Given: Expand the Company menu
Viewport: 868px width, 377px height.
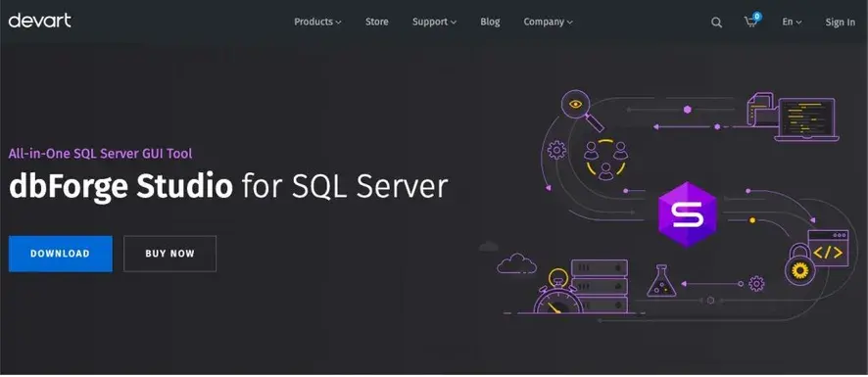Looking at the screenshot, I should coord(548,23).
